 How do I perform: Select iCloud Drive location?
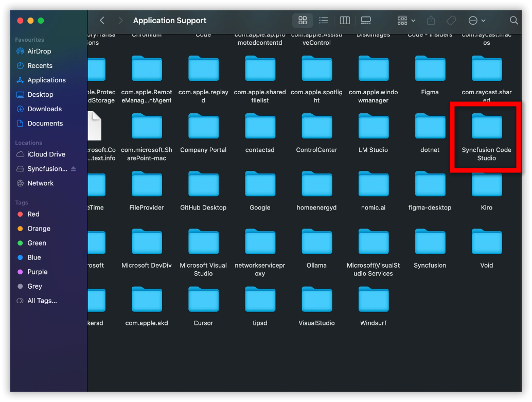point(46,154)
